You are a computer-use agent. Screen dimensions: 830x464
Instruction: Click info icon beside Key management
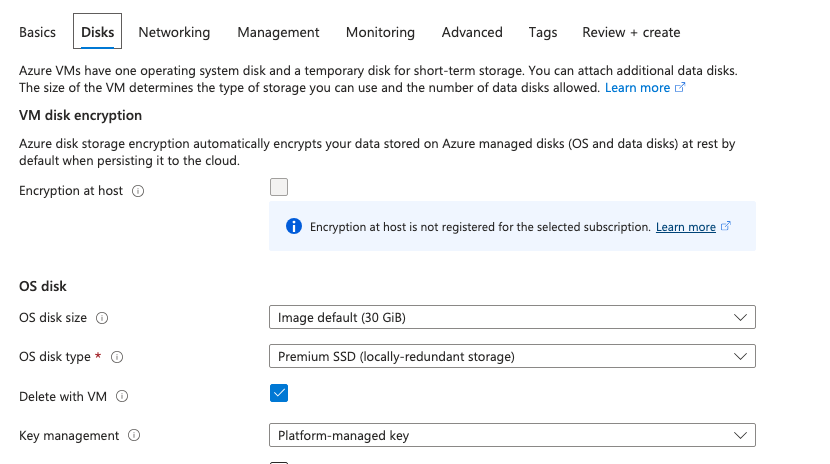click(x=134, y=435)
